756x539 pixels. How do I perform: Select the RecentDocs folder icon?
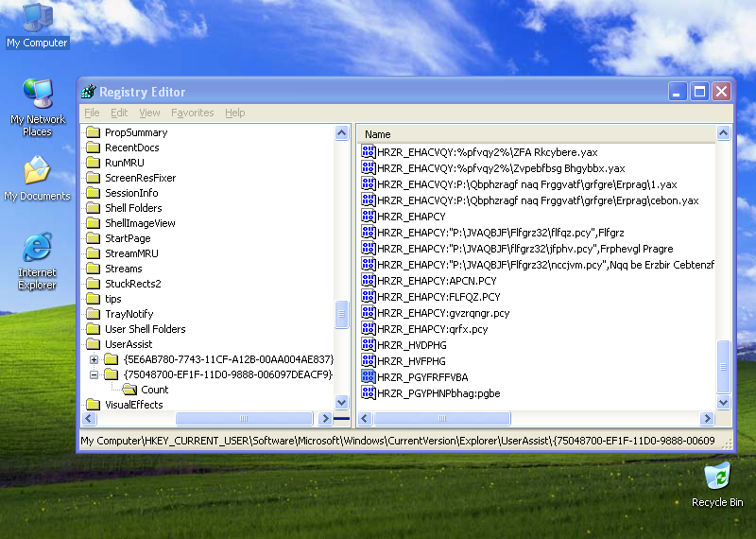pos(93,148)
